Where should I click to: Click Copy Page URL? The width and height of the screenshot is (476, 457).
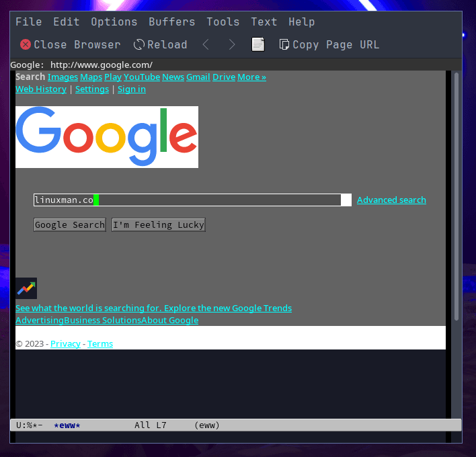329,44
